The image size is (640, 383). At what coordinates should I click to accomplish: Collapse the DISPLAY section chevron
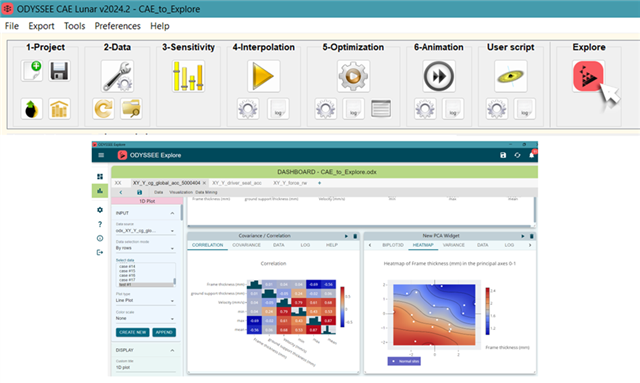pyautogui.click(x=172, y=350)
